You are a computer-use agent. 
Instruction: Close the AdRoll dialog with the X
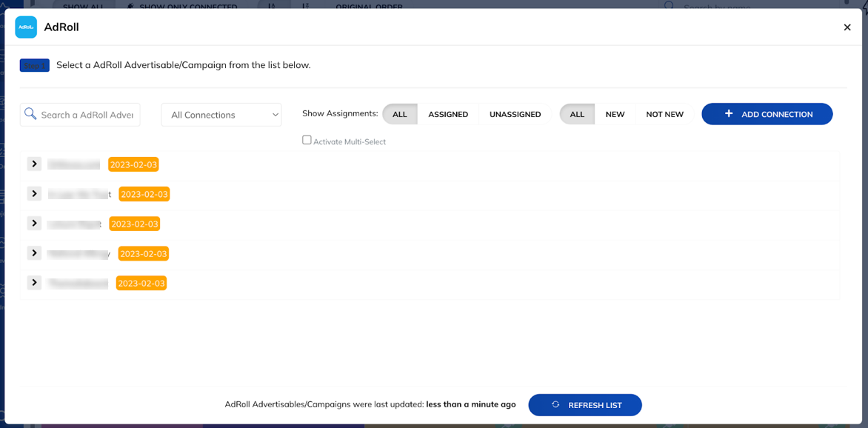click(x=847, y=27)
